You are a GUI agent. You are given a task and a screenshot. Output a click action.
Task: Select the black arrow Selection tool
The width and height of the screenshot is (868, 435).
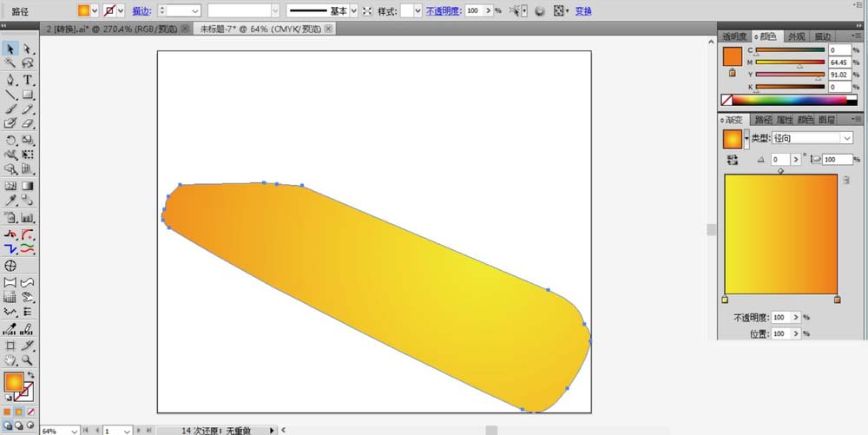(x=10, y=49)
